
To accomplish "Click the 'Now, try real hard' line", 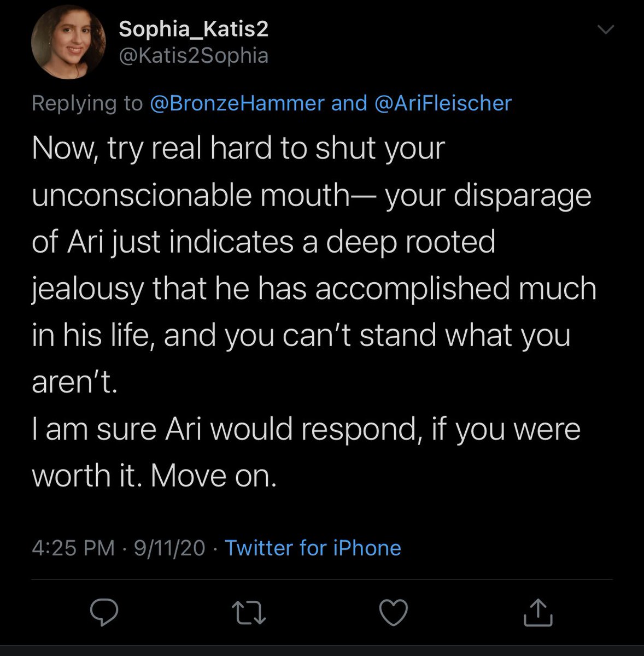I will click(238, 149).
